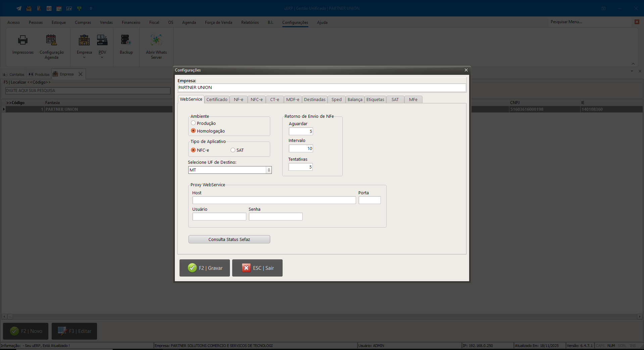Click the bottom horizontal scrollbar right arrow
644x350 pixels.
pos(640,316)
